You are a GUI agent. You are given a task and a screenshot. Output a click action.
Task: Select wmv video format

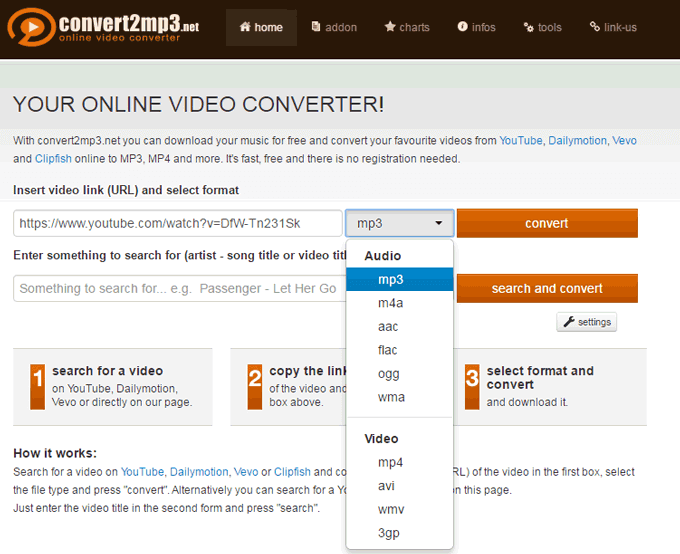399,509
